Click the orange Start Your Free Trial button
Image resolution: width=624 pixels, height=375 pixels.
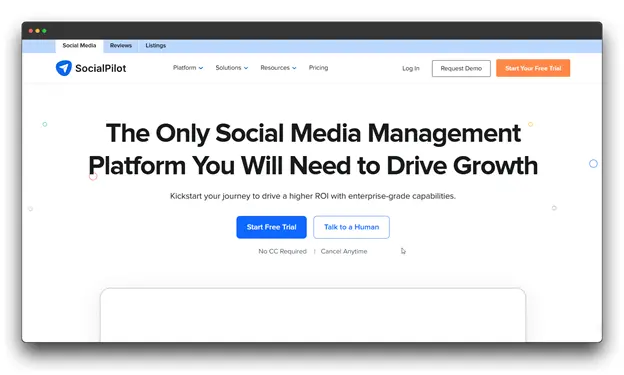tap(533, 68)
